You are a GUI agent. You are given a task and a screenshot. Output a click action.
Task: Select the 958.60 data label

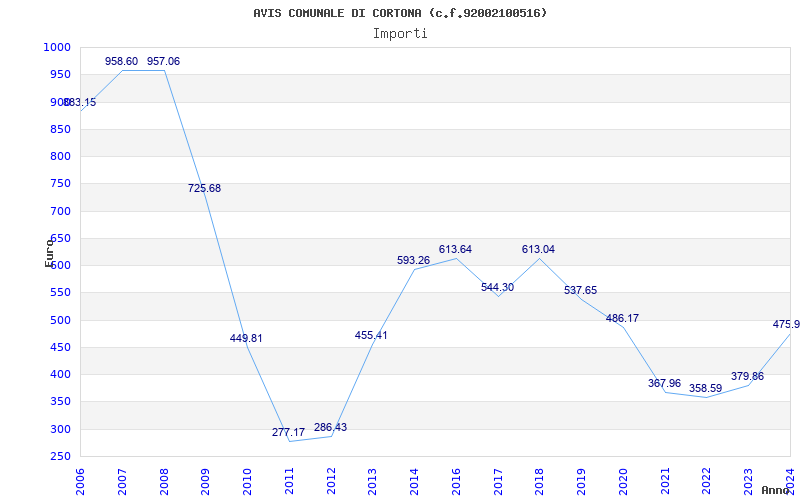121,61
